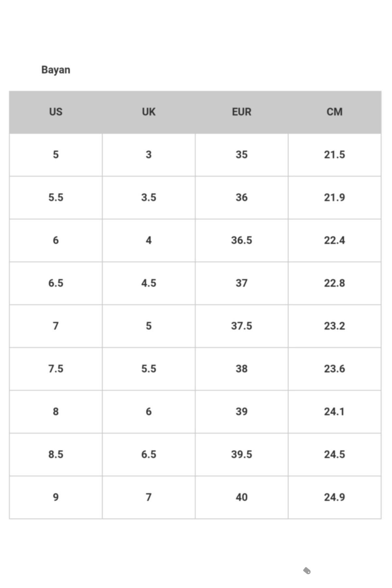This screenshot has width=392, height=588.
Task: Select EUR size 39 cell
Action: 241,411
